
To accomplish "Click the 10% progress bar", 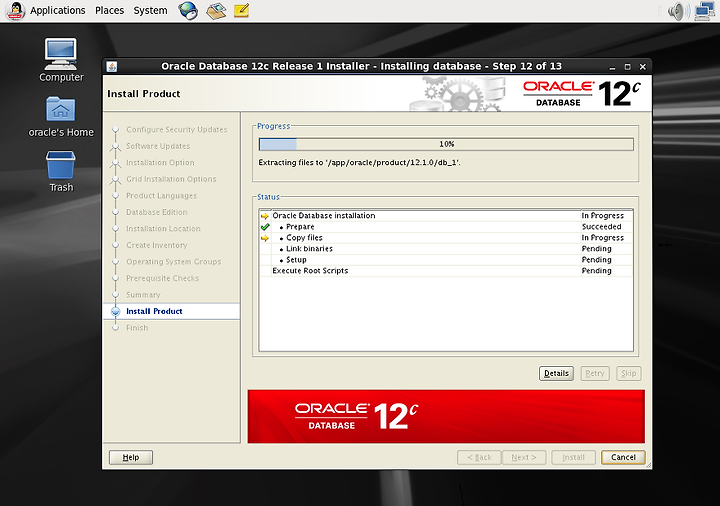I will click(x=446, y=144).
